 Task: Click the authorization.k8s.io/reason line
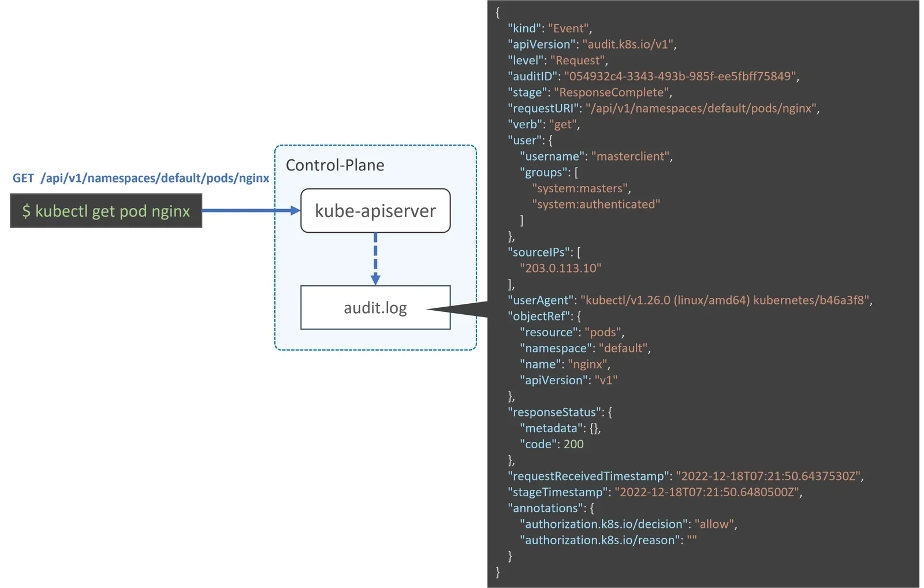coord(608,540)
